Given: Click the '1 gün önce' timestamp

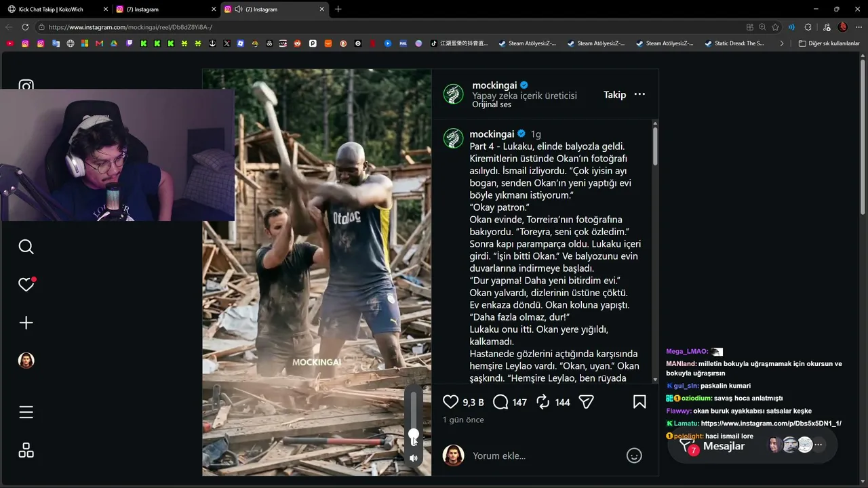Looking at the screenshot, I should click(x=463, y=420).
